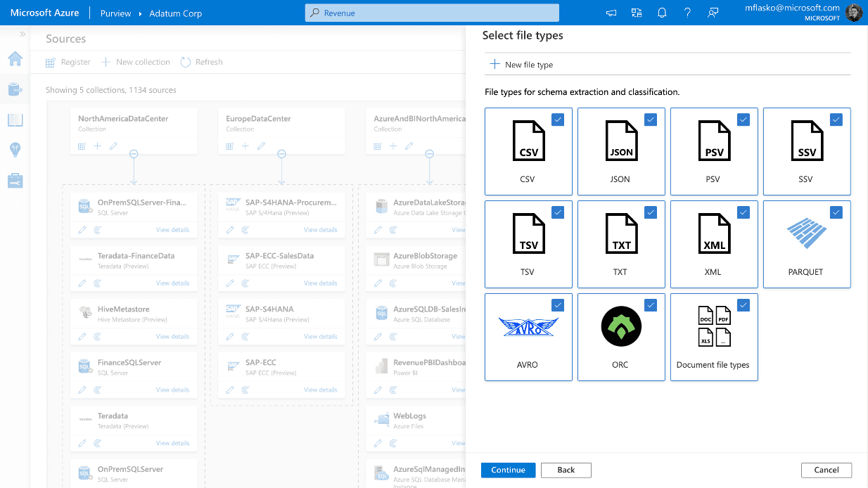Uncheck the CSV file type checkbox

tap(558, 120)
